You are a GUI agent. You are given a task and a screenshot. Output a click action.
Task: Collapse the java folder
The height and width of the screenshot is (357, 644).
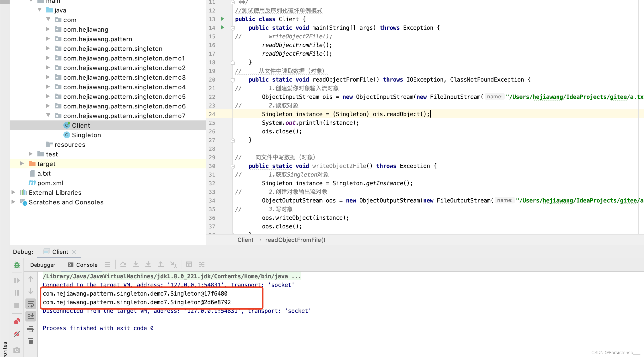pos(40,10)
